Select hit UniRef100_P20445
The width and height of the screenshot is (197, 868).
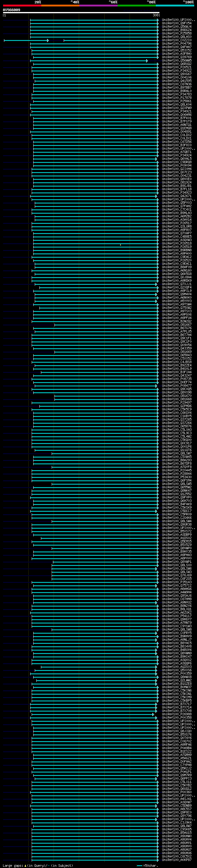177,470
